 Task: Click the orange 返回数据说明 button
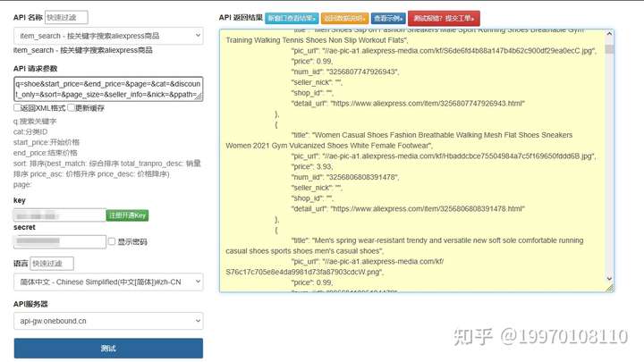[x=344, y=18]
